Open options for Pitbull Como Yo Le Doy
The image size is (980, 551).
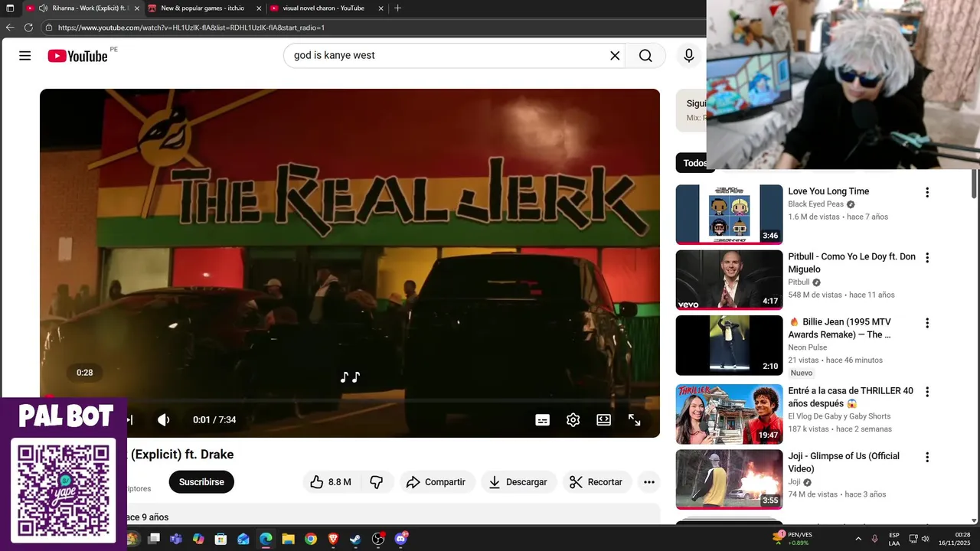927,258
